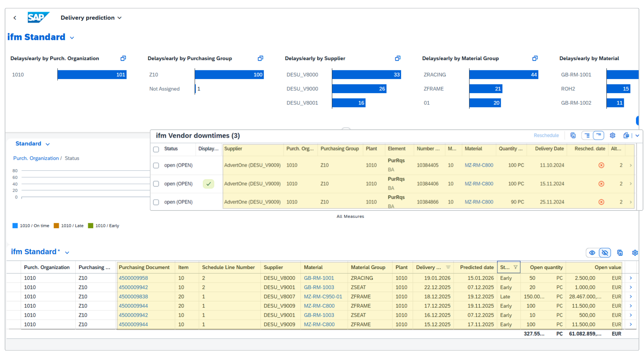The width and height of the screenshot is (644, 362).
Task: Click the green checkmark in the Display column
Action: [209, 184]
